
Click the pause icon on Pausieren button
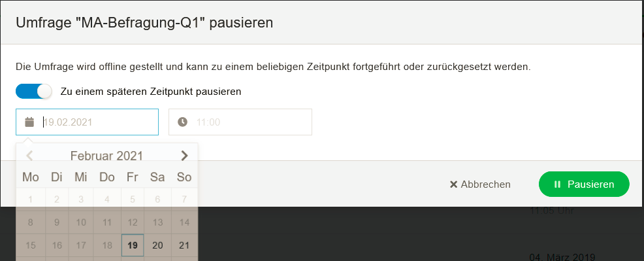(x=557, y=184)
